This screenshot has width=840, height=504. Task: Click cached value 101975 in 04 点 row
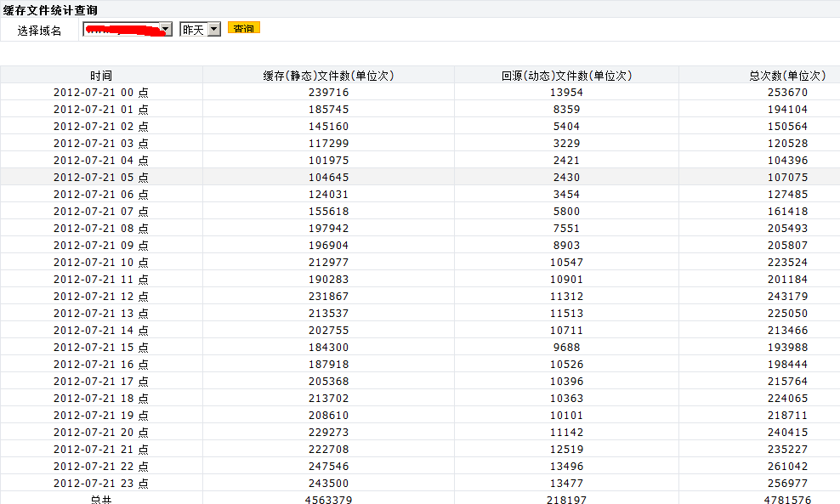[328, 161]
